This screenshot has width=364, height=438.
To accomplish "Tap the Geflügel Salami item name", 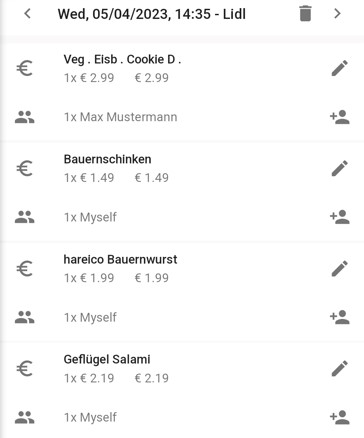I will 107,359.
